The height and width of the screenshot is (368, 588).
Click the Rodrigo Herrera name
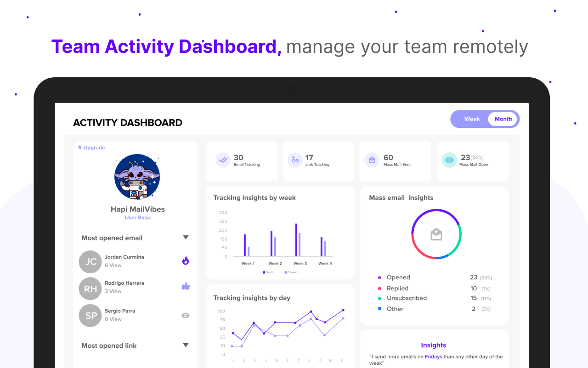[x=124, y=283]
